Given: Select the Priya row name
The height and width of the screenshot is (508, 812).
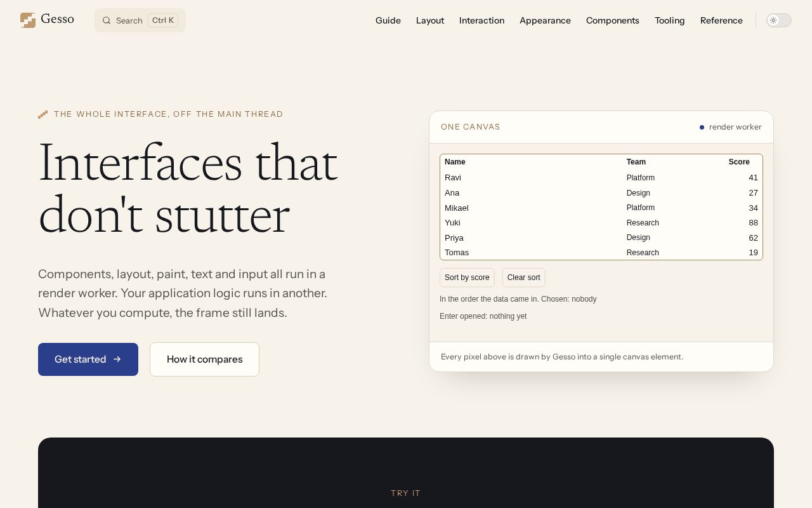Looking at the screenshot, I should point(454,237).
